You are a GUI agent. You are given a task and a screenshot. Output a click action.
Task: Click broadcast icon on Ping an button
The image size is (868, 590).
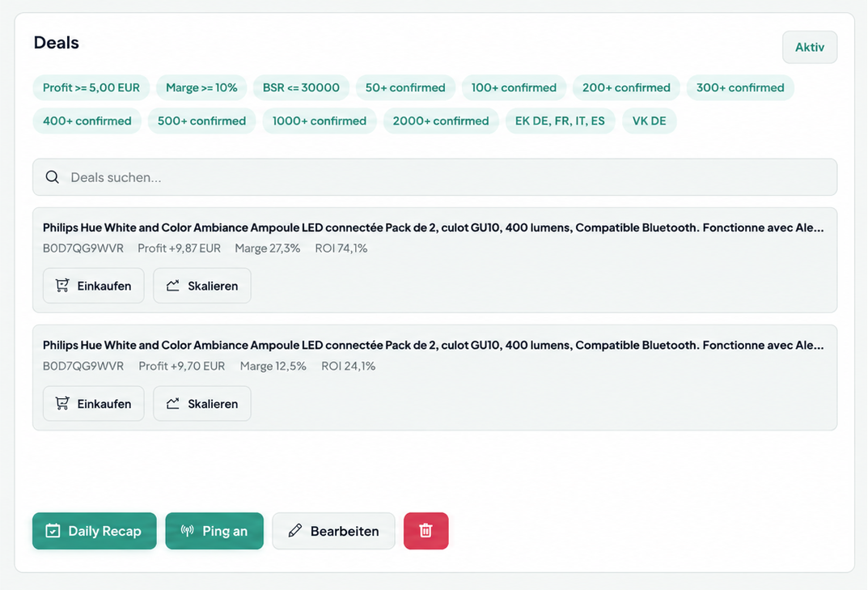(x=187, y=531)
